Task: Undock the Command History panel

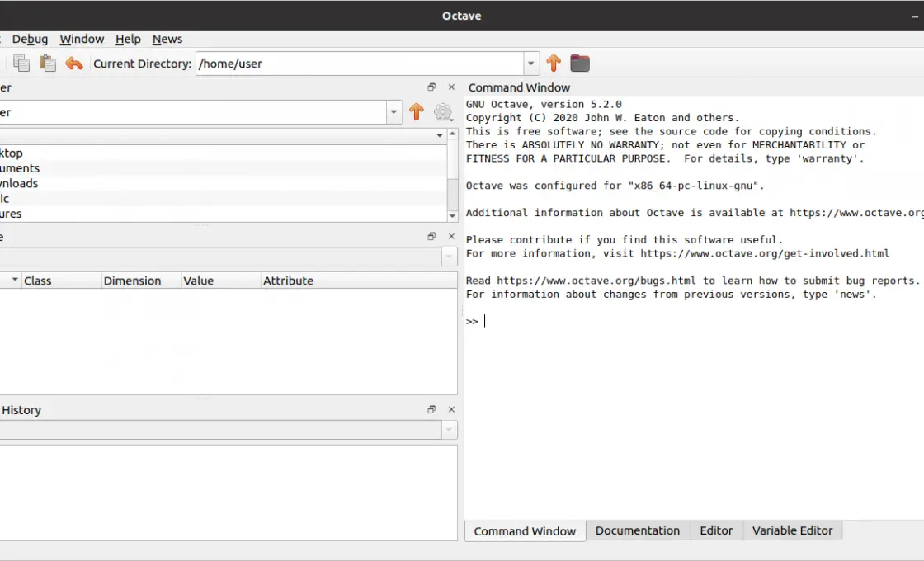Action: point(431,409)
